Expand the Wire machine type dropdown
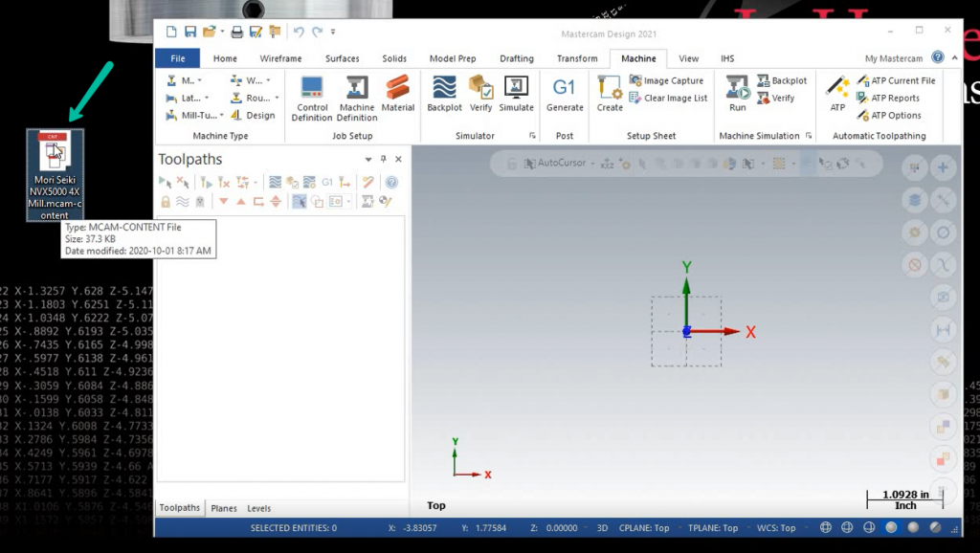Viewport: 980px width, 553px height. [x=268, y=80]
